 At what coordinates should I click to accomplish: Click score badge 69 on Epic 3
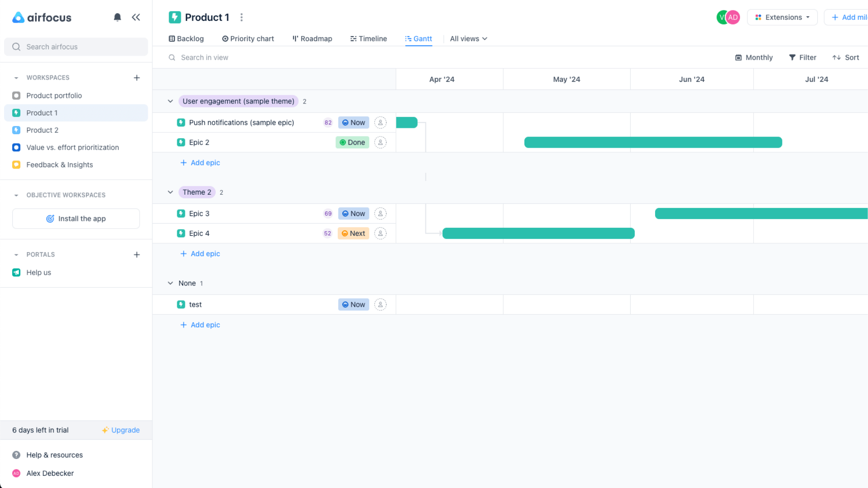328,213
